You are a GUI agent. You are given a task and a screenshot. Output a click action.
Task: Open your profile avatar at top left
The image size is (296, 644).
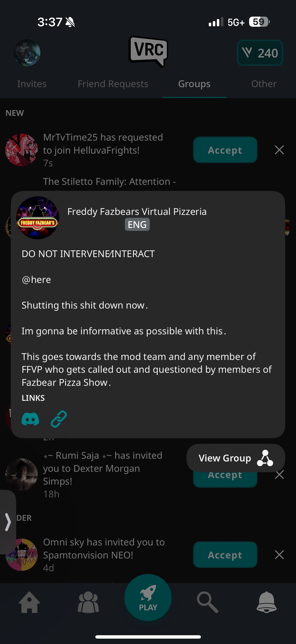[27, 53]
